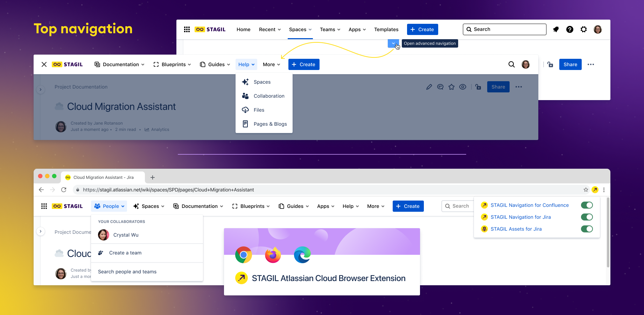Choose Pages & Blogs menu entry

click(x=270, y=124)
